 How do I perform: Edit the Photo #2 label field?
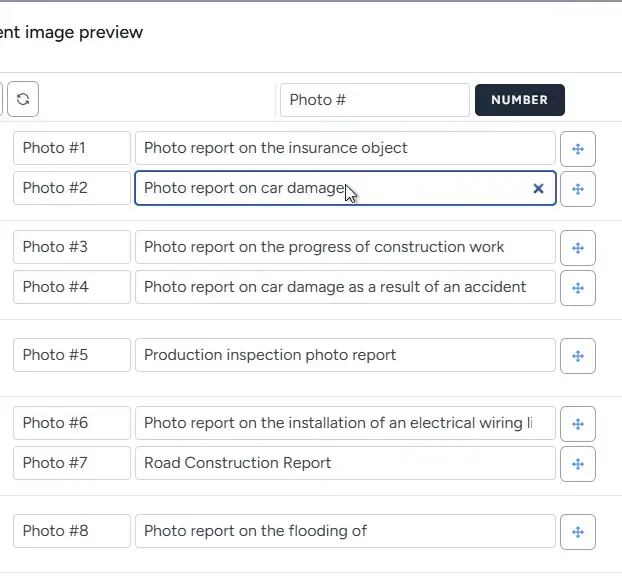click(x=72, y=188)
